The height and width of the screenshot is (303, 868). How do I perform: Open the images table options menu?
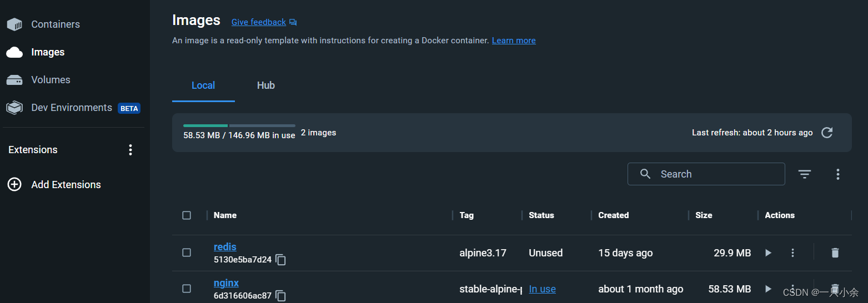(838, 174)
